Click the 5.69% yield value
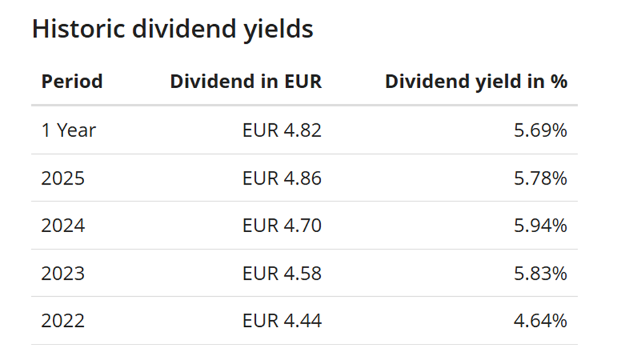 pyautogui.click(x=540, y=130)
